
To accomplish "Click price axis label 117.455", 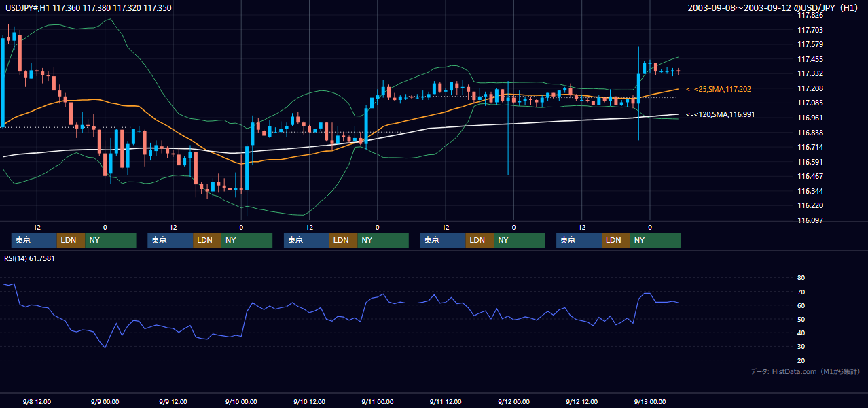I will [810, 59].
